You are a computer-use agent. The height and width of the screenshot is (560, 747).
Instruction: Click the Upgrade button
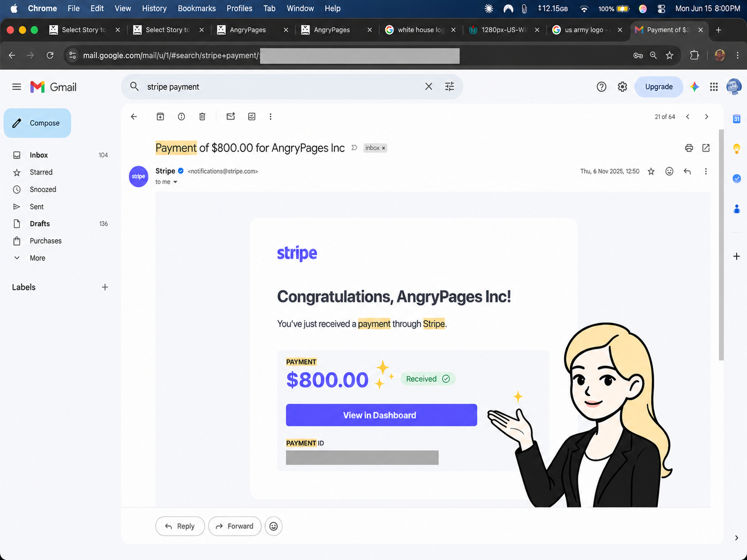pyautogui.click(x=659, y=87)
